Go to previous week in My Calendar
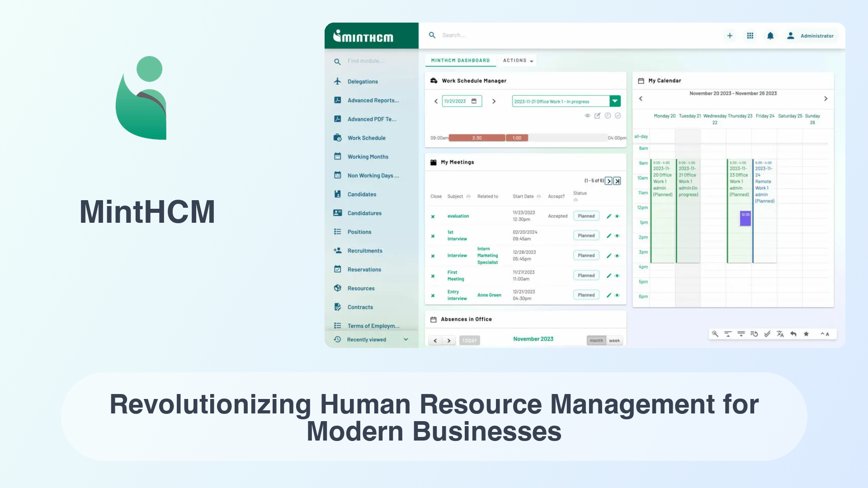868x488 pixels. [x=641, y=99]
